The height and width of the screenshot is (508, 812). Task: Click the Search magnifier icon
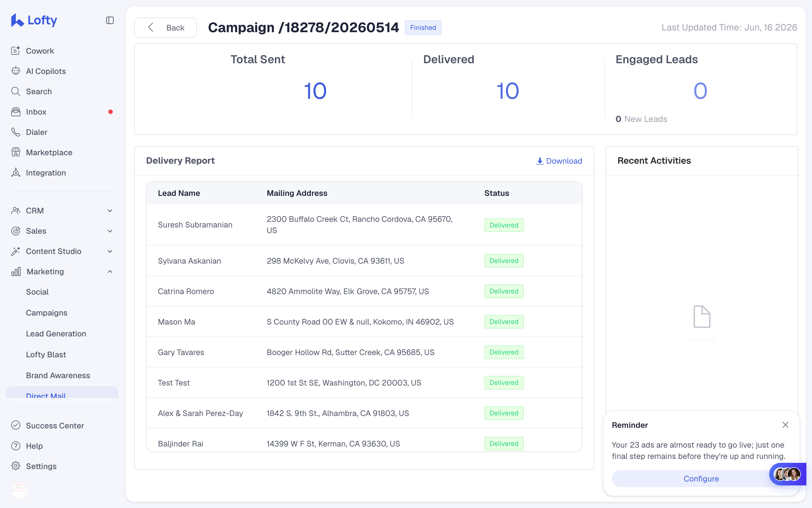point(16,91)
